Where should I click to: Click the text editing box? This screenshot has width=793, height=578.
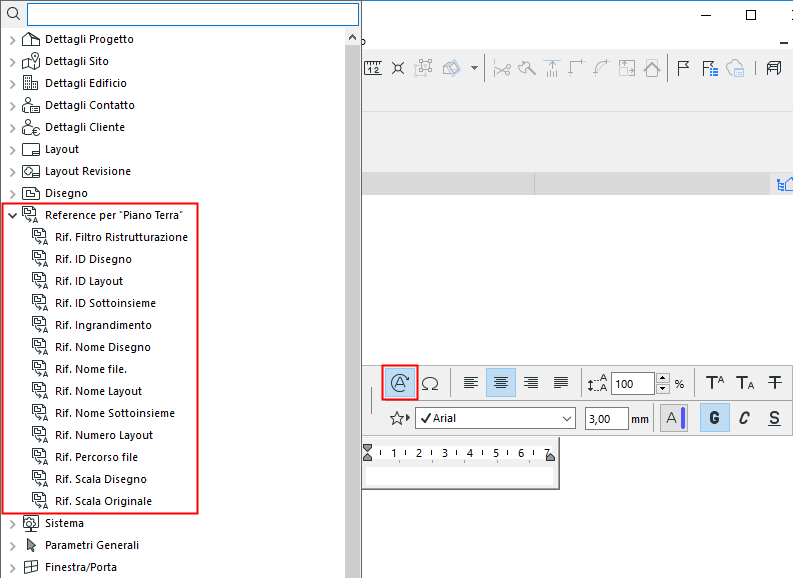pyautogui.click(x=460, y=476)
